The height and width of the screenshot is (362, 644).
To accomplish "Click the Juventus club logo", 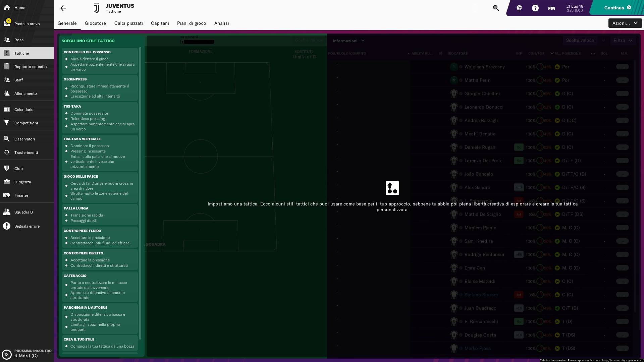I will point(96,8).
